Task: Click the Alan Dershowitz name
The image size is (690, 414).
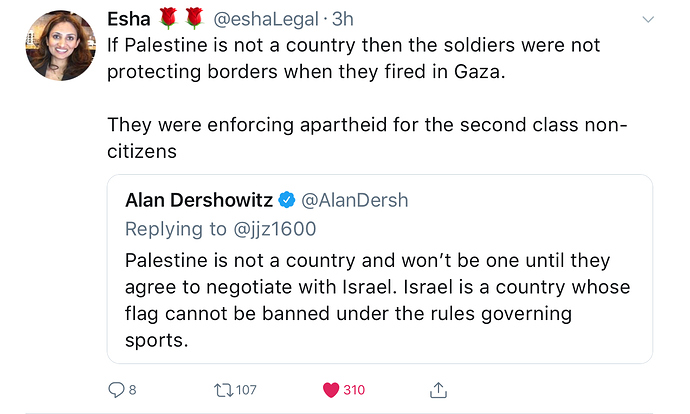Action: click(199, 201)
